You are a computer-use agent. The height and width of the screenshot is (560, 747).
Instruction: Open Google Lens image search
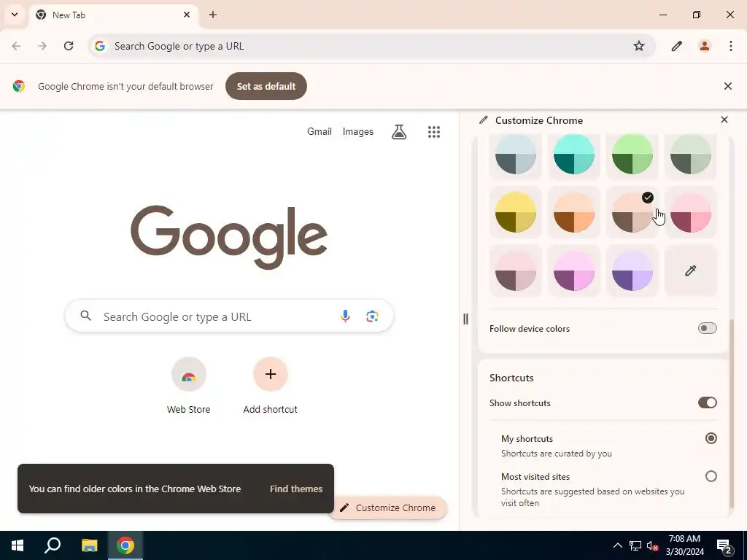click(372, 316)
